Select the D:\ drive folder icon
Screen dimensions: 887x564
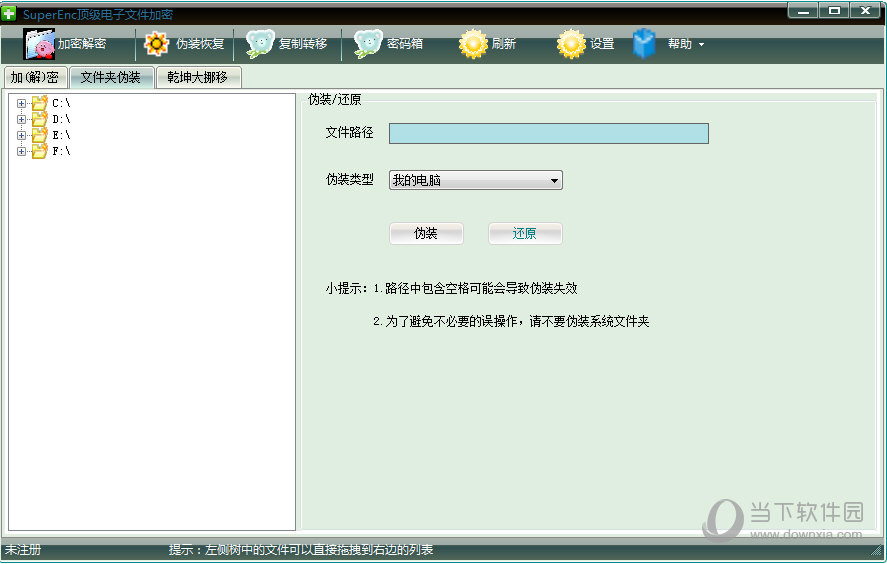point(39,119)
